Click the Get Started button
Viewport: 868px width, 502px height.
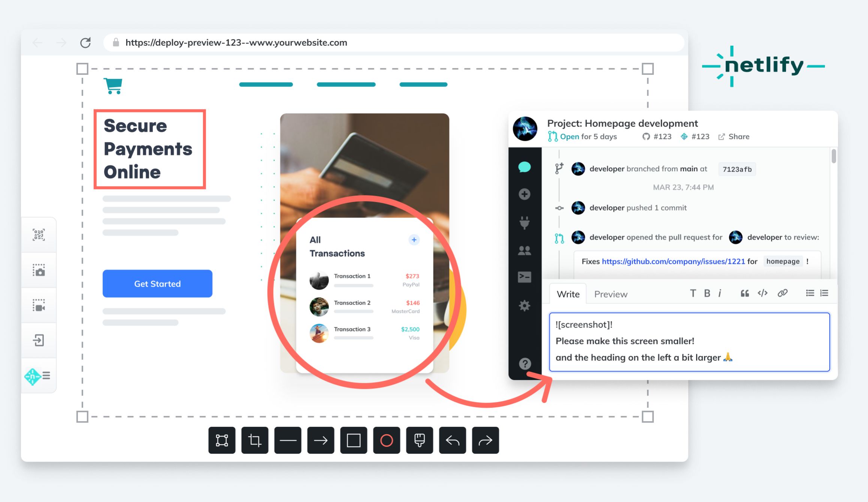coord(157,283)
